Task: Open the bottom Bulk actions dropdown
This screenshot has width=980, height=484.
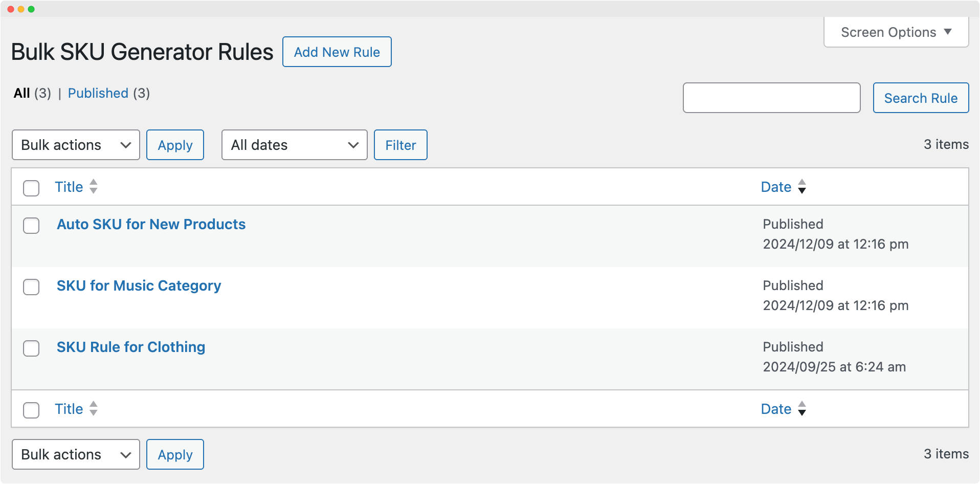Action: click(x=75, y=454)
